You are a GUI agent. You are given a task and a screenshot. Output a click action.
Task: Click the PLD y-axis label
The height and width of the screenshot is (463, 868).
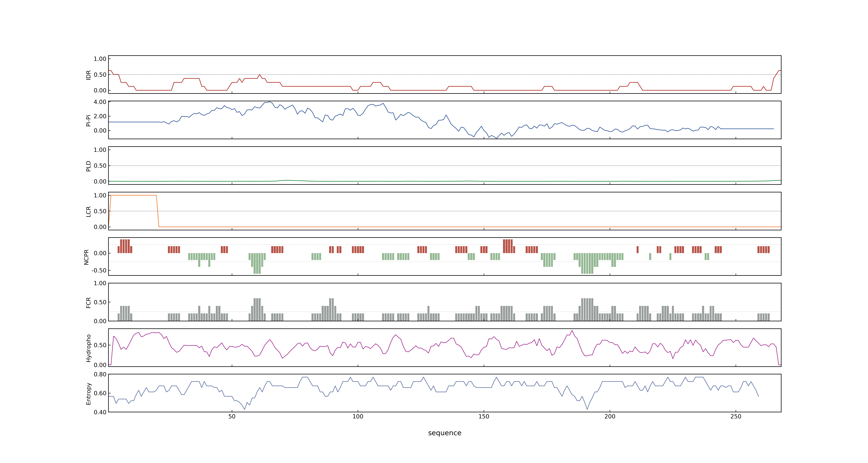click(x=88, y=166)
